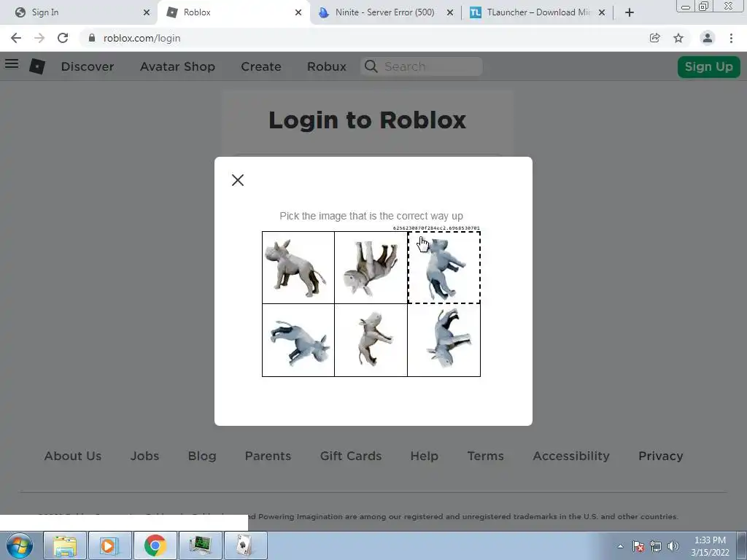747x560 pixels.
Task: Show hidden system tray icons
Action: click(620, 546)
